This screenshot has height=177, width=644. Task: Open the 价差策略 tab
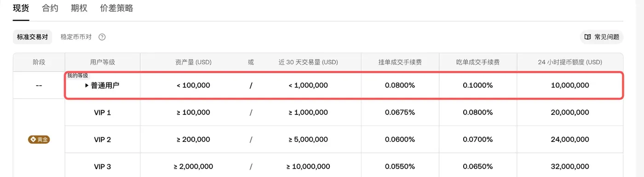[x=116, y=8]
